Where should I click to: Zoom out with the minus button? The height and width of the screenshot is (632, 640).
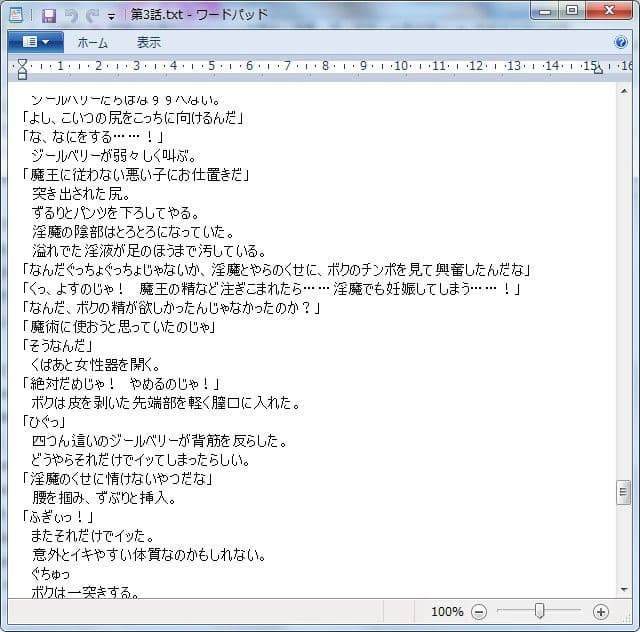[x=479, y=611]
